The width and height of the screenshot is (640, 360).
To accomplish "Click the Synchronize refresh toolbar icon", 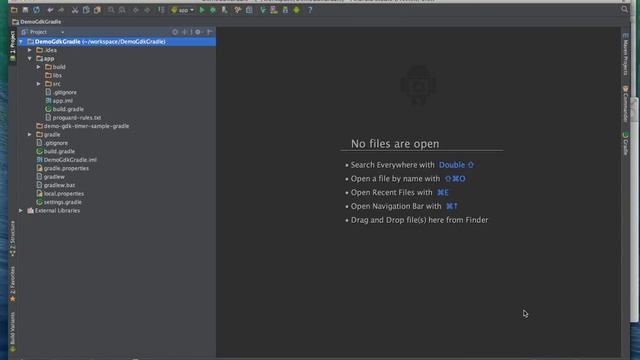I will click(36, 10).
